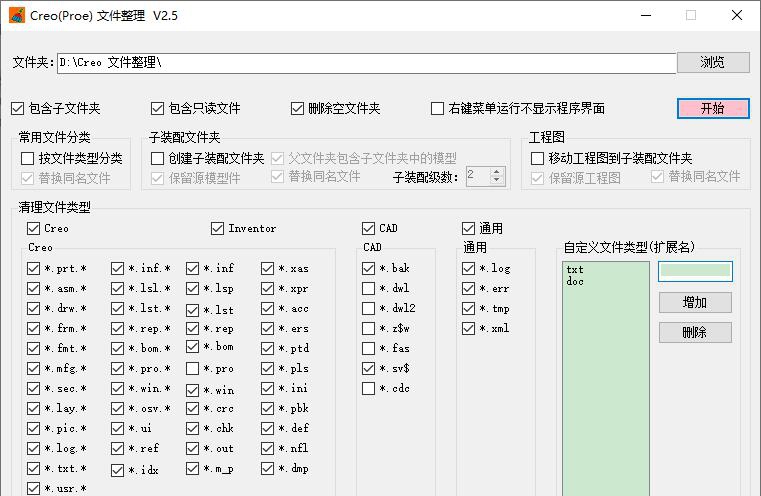Uncheck the *.sv$ CAD checkbox

tap(368, 368)
